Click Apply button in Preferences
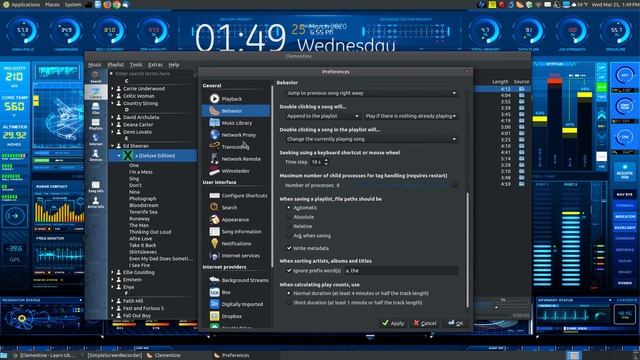The image size is (640, 360). tap(393, 323)
